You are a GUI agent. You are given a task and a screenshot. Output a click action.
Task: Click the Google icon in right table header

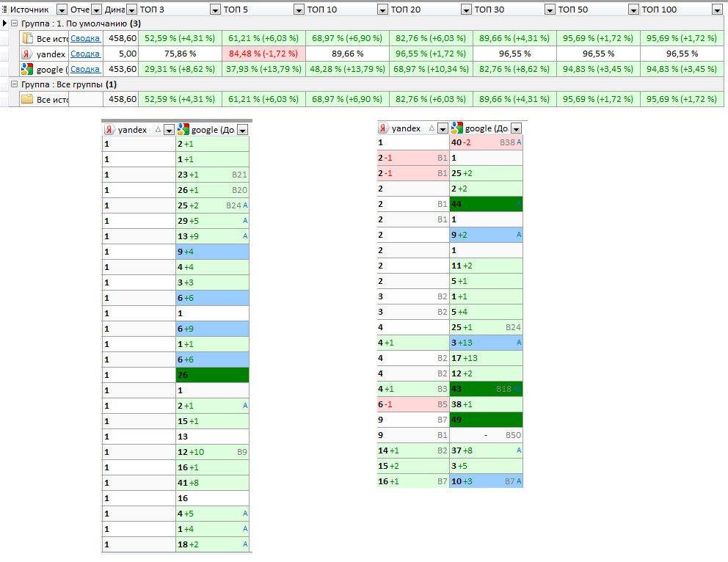coord(457,128)
